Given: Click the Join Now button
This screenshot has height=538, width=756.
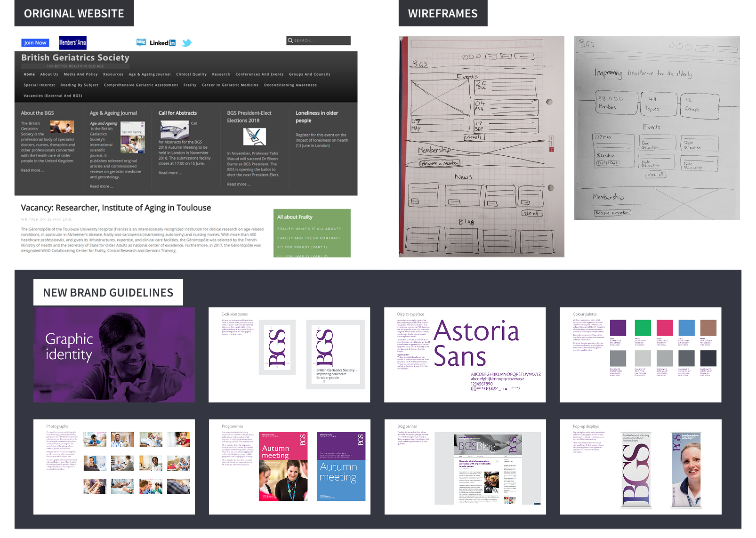Looking at the screenshot, I should point(35,43).
